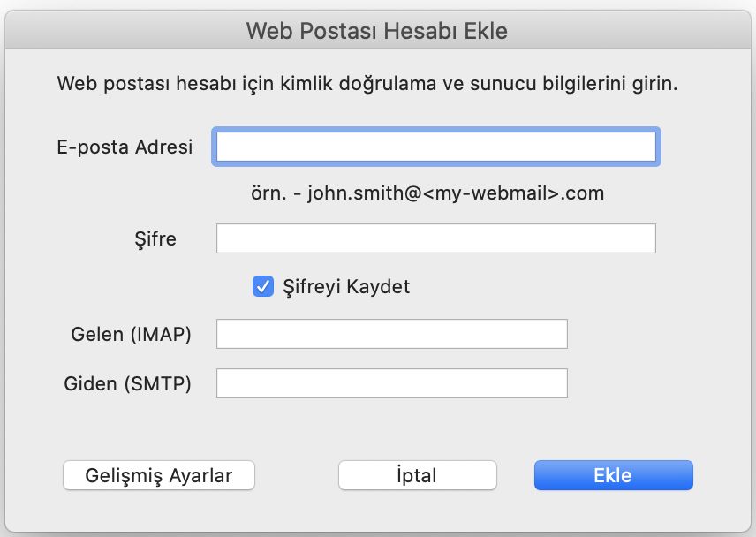Click the Şifre field to enter password
The width and height of the screenshot is (756, 537).
point(435,238)
